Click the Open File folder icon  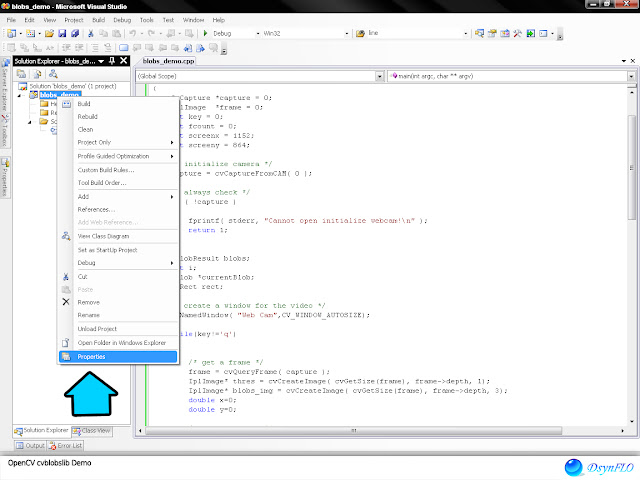pos(49,33)
